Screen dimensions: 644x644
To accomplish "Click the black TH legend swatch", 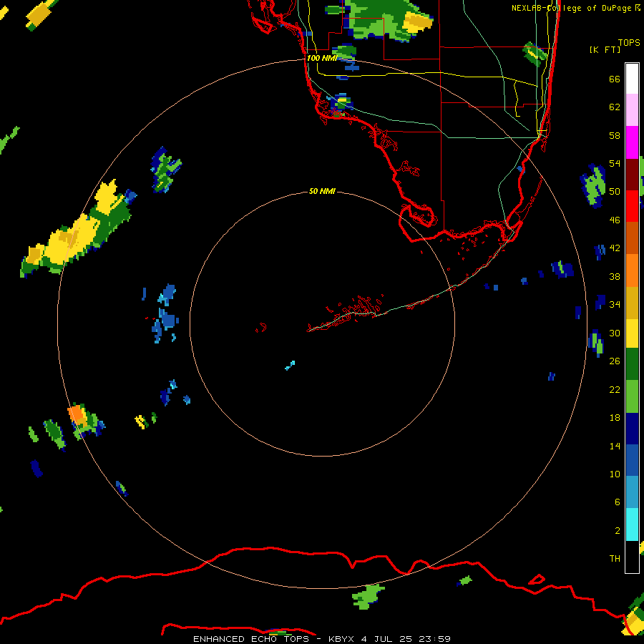I will 632,557.
